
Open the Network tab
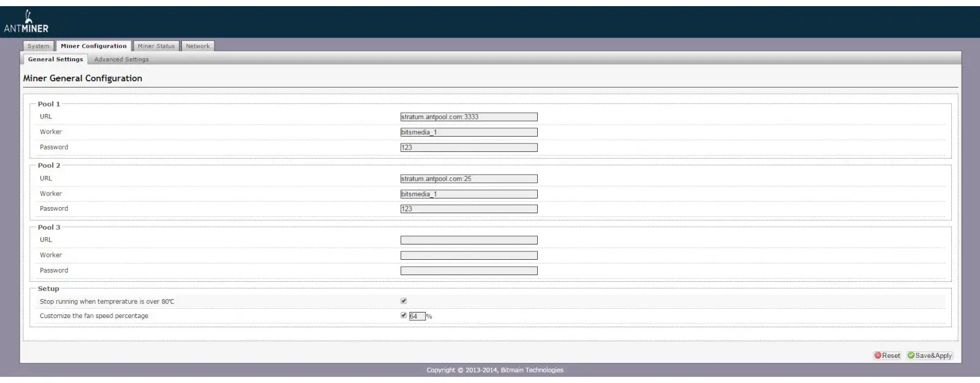pyautogui.click(x=198, y=46)
